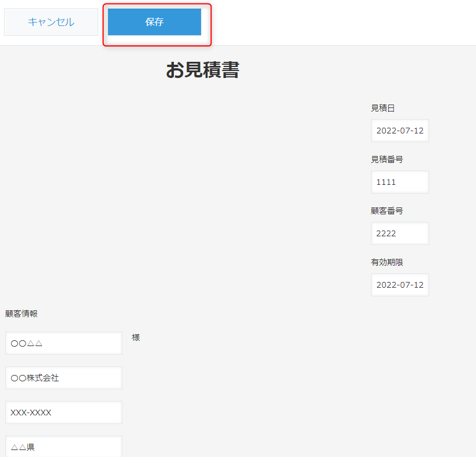Image resolution: width=476 pixels, height=457 pixels.
Task: Click the empty white toolbar area right of 保存
Action: [x=347, y=22]
